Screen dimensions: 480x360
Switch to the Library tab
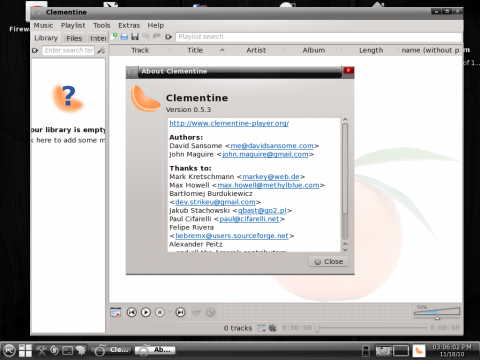pos(46,38)
